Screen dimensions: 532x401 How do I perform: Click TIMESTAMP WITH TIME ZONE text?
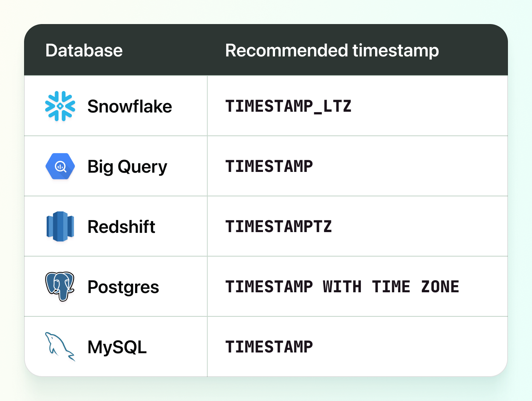(x=342, y=287)
